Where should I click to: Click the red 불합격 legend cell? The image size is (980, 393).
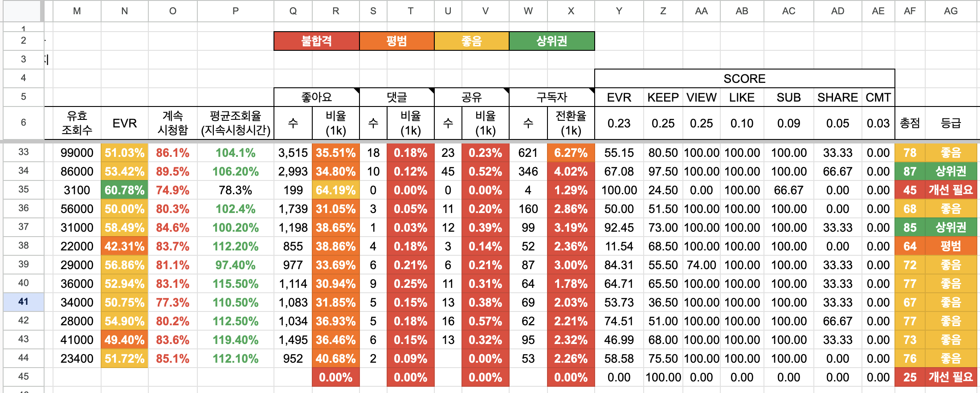pos(317,41)
